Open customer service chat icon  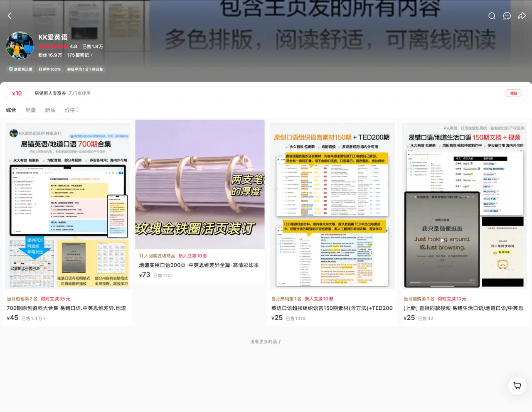(507, 16)
